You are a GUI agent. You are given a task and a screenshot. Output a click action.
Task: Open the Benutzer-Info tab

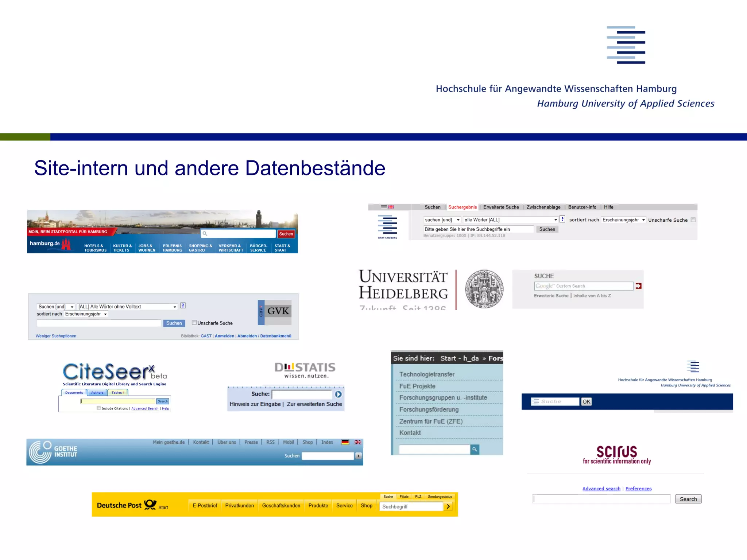pos(582,207)
